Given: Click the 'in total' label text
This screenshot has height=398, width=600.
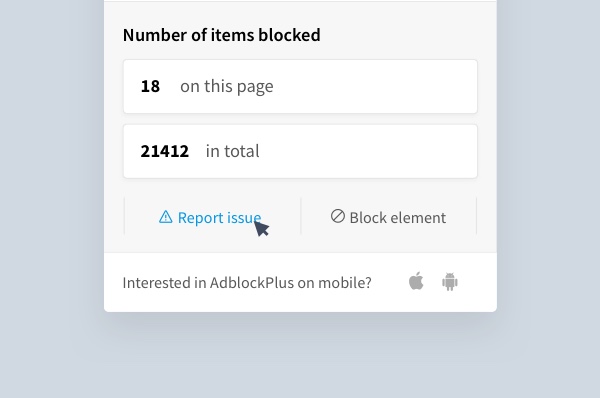Looking at the screenshot, I should pyautogui.click(x=233, y=151).
